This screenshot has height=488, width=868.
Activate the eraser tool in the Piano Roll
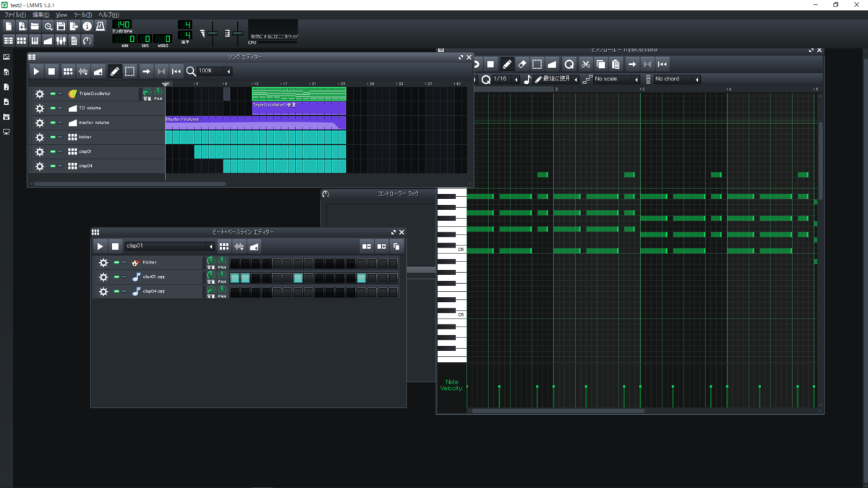pyautogui.click(x=522, y=64)
